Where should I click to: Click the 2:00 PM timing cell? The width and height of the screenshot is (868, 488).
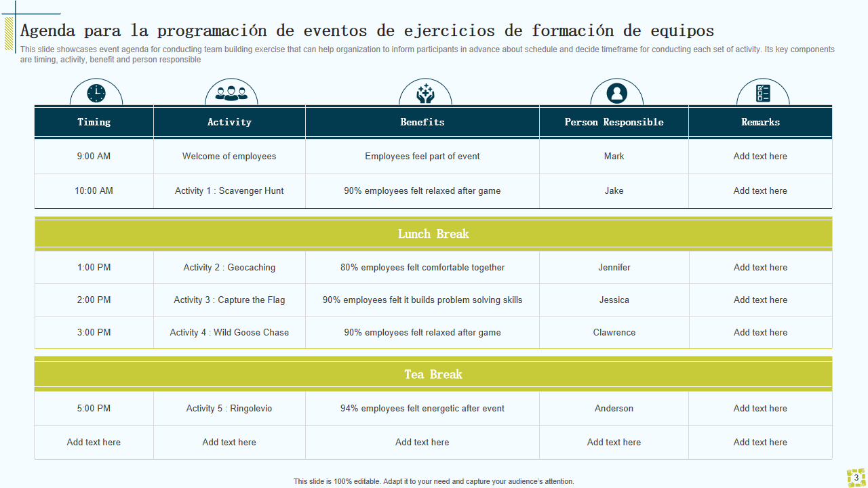(94, 300)
